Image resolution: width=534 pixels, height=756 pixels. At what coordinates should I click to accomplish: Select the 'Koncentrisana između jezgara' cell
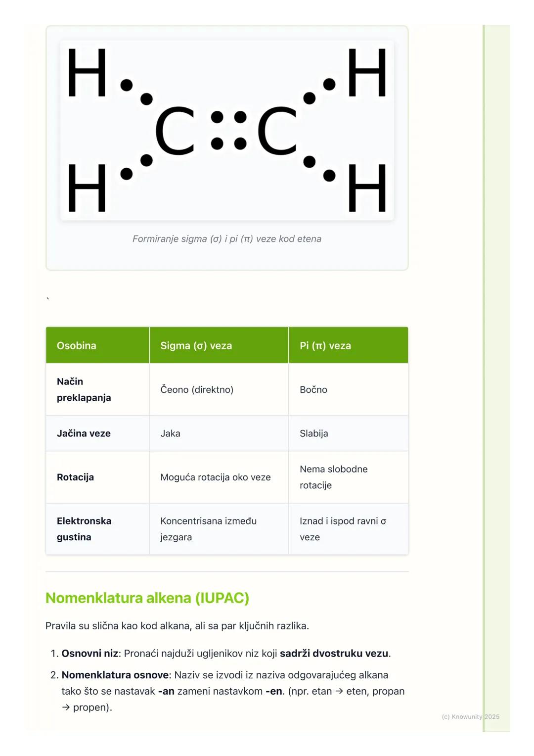point(209,529)
